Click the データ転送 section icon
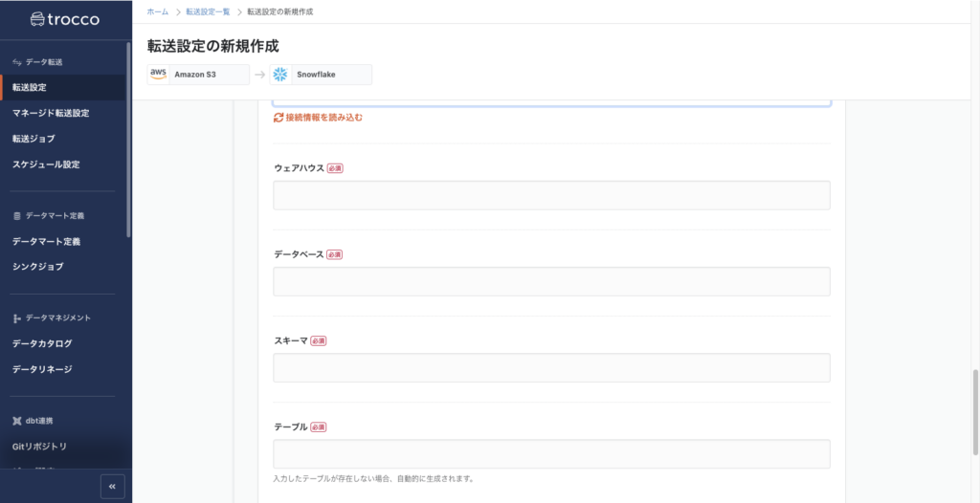The image size is (980, 503). tap(16, 62)
